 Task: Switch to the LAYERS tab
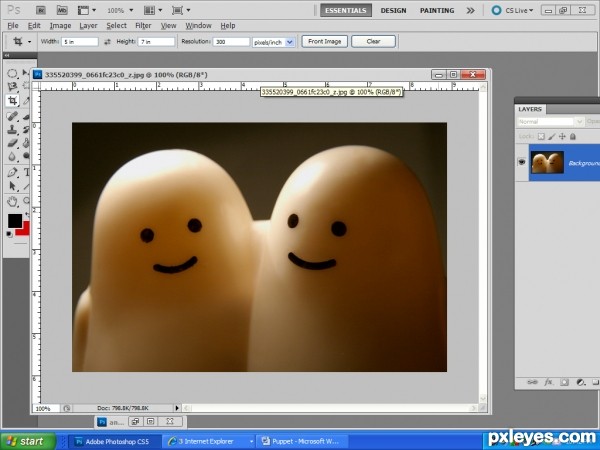pyautogui.click(x=530, y=109)
